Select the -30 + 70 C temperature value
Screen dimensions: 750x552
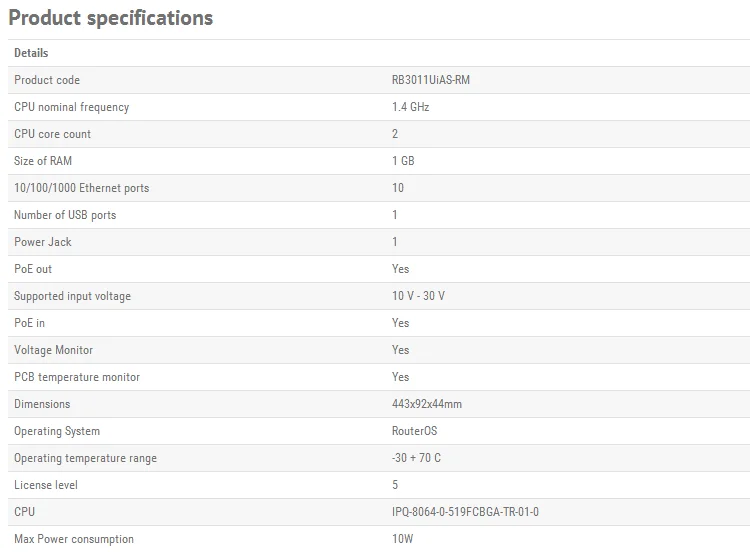tap(416, 458)
